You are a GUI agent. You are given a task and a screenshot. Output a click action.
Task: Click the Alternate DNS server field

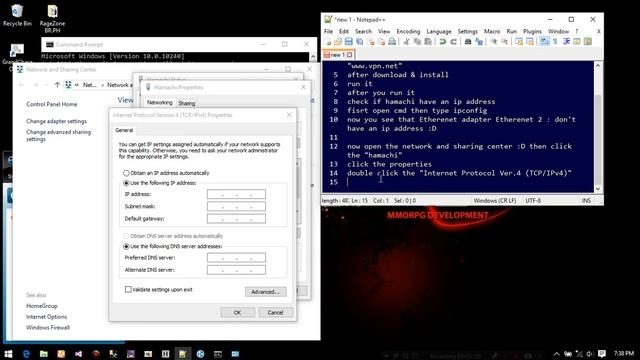[236, 270]
